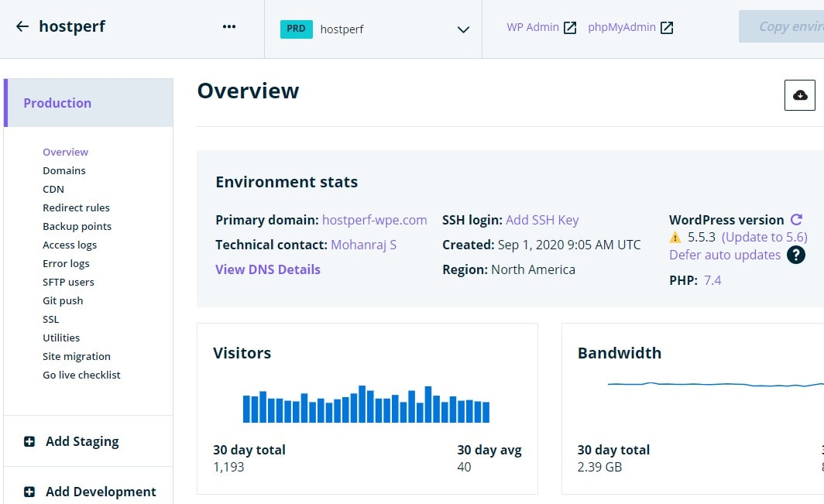This screenshot has height=504, width=824.
Task: Open SSL in the sidebar
Action: (51, 319)
